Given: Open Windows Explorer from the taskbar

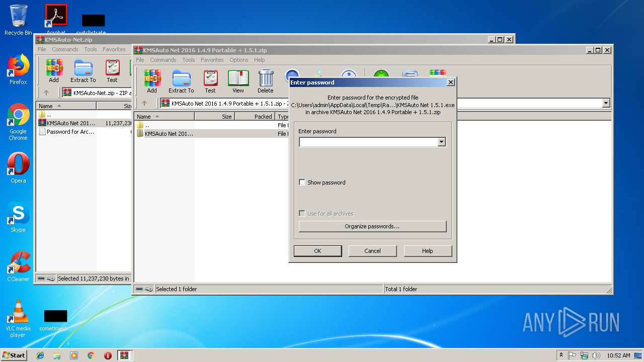Looking at the screenshot, I should tap(57, 355).
